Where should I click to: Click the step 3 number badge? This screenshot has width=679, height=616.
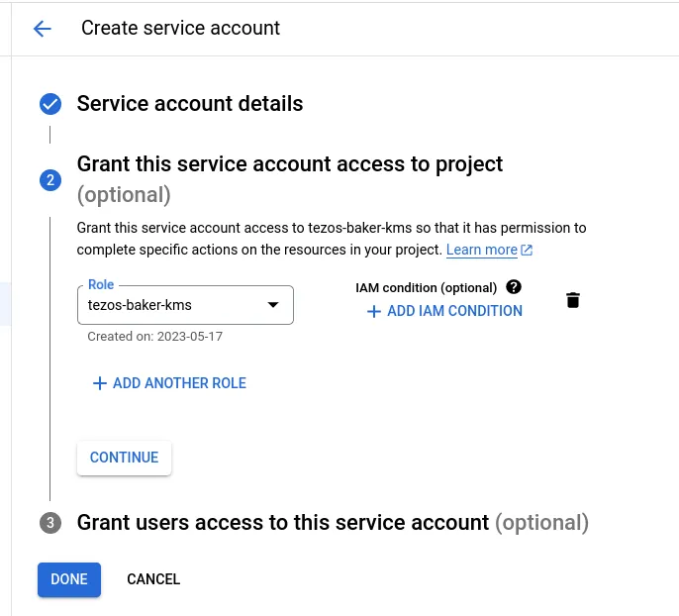[x=49, y=523]
